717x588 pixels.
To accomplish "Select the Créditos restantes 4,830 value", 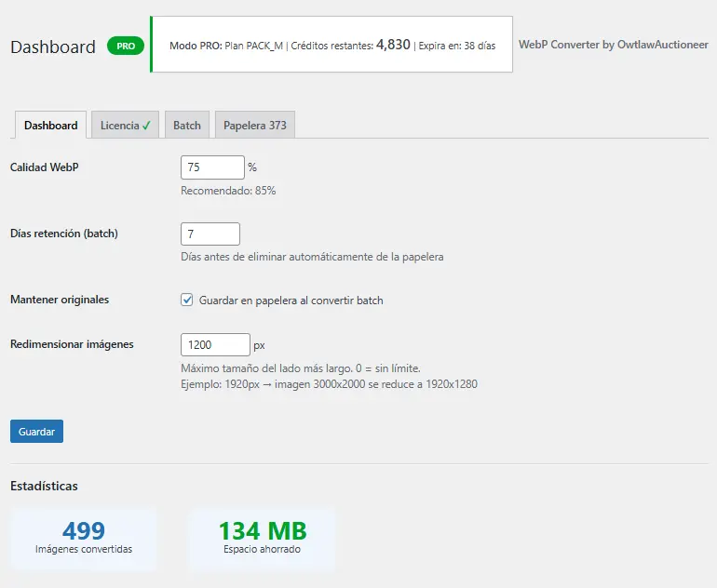I will click(393, 45).
